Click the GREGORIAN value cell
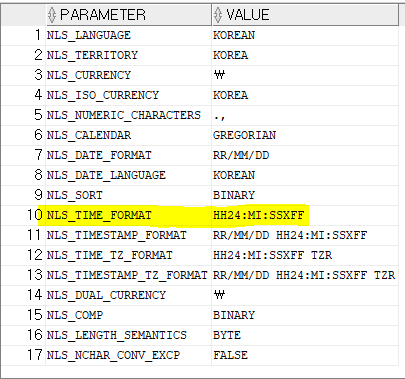Image resolution: width=405 pixels, height=379 pixels. pyautogui.click(x=305, y=135)
